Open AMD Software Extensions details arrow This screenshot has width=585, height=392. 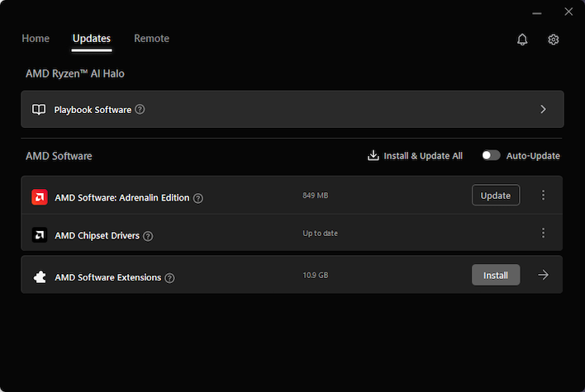click(x=543, y=275)
